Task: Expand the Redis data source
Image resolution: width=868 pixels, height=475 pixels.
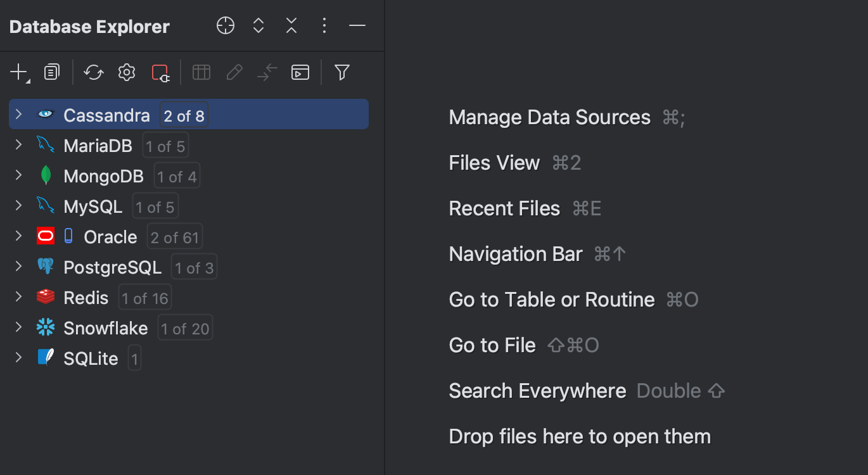Action: pyautogui.click(x=18, y=297)
